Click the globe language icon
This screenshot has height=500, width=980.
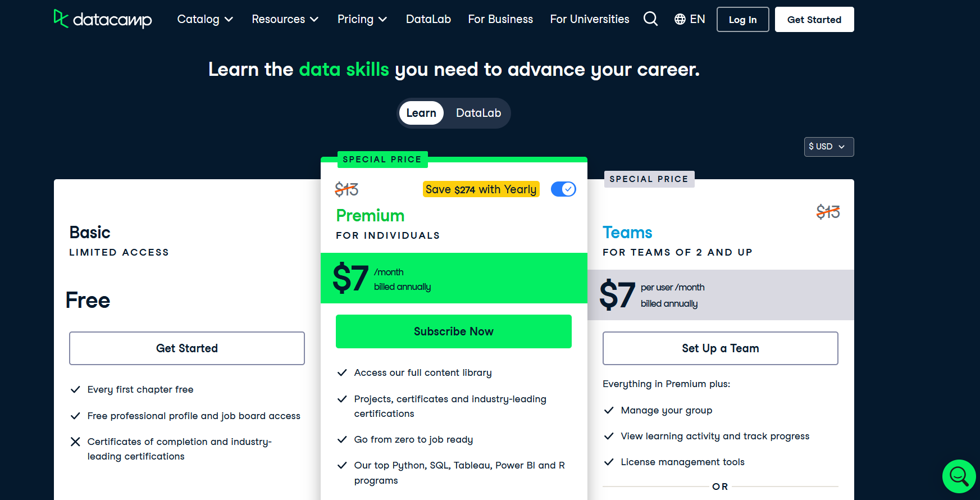pyautogui.click(x=680, y=19)
